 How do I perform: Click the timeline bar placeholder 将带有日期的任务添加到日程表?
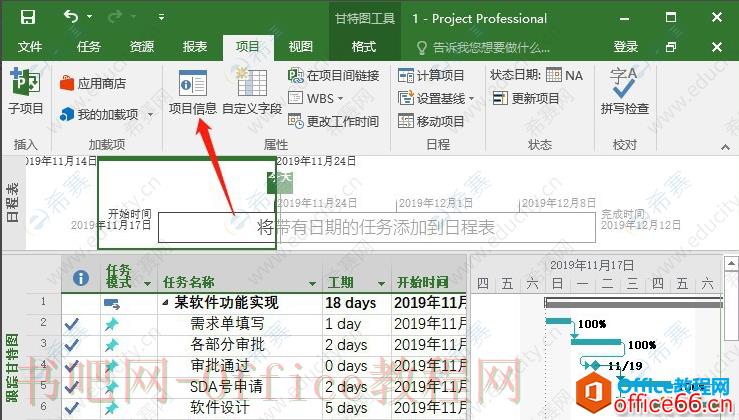coord(376,228)
